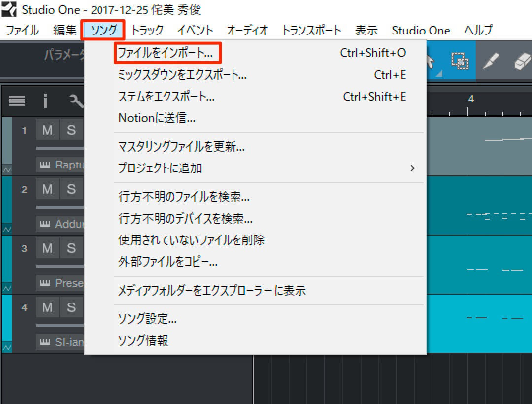Click bar 4 on timeline ruler
532x404 pixels.
click(x=470, y=99)
